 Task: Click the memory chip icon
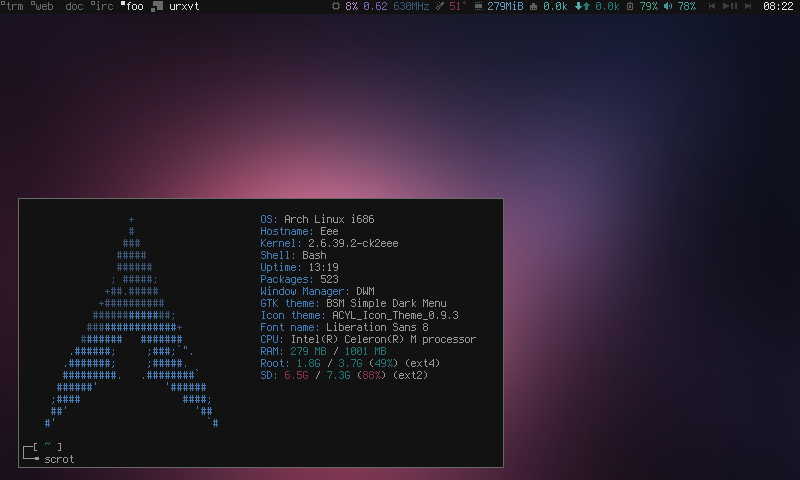tap(478, 7)
